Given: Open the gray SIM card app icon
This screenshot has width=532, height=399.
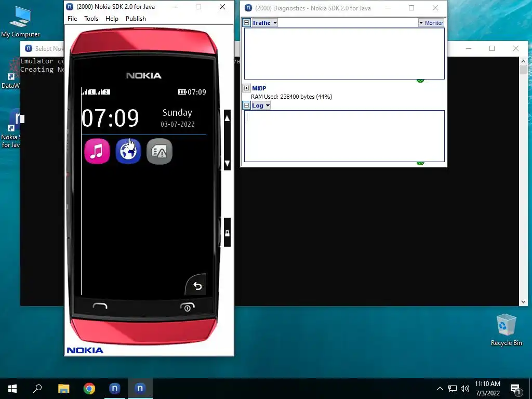Looking at the screenshot, I should [159, 151].
